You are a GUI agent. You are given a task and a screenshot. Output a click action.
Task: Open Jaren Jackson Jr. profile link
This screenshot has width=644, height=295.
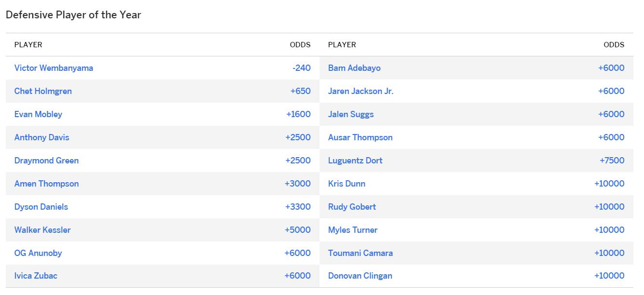[361, 91]
